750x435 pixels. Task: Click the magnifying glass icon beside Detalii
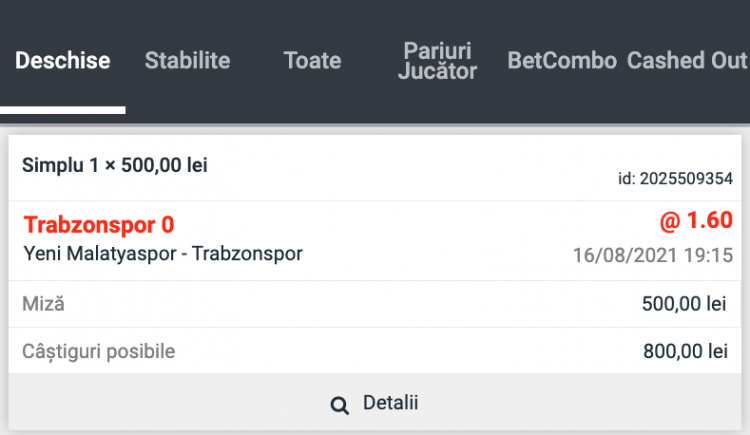340,405
